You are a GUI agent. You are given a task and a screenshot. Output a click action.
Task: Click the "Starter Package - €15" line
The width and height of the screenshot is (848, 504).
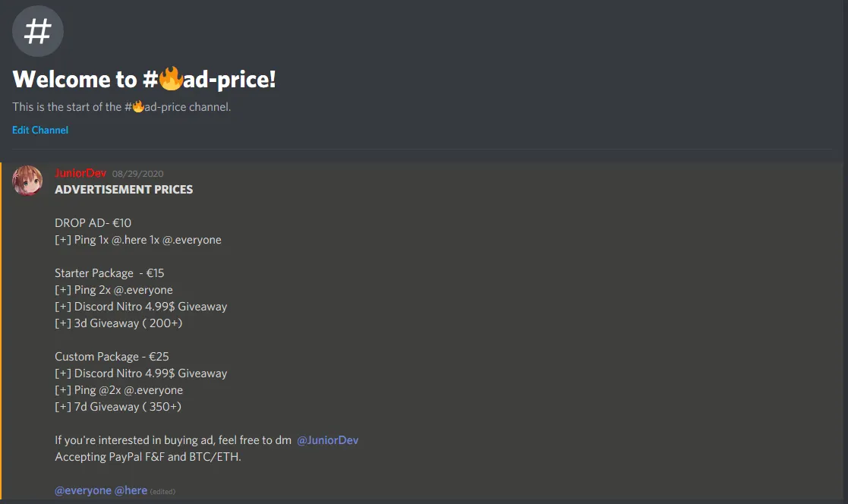point(109,273)
